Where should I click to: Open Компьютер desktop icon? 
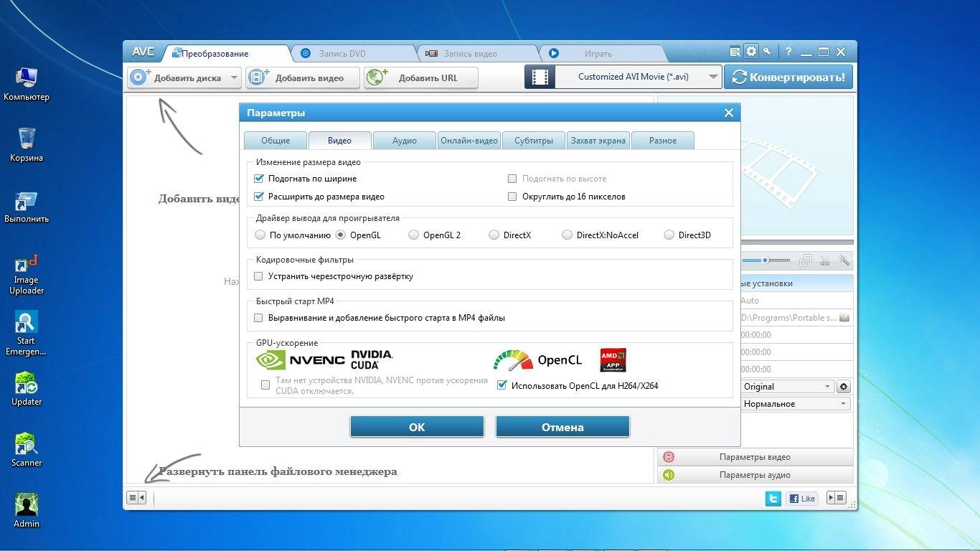[27, 84]
